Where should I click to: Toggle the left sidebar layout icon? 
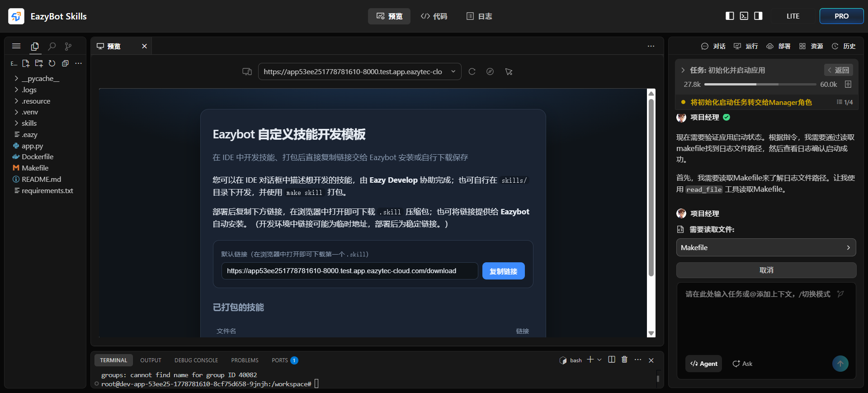tap(730, 16)
